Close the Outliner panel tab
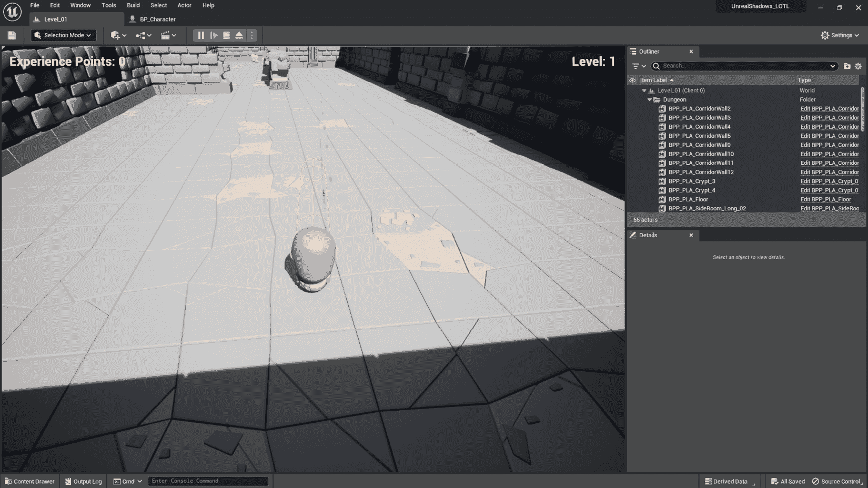This screenshot has height=488, width=868. point(691,52)
